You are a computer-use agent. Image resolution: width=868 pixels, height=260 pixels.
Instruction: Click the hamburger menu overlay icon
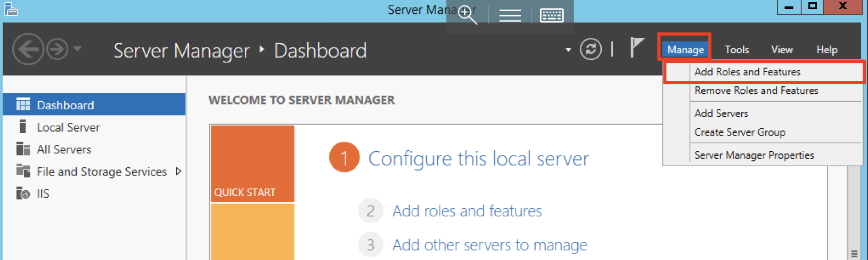click(510, 15)
